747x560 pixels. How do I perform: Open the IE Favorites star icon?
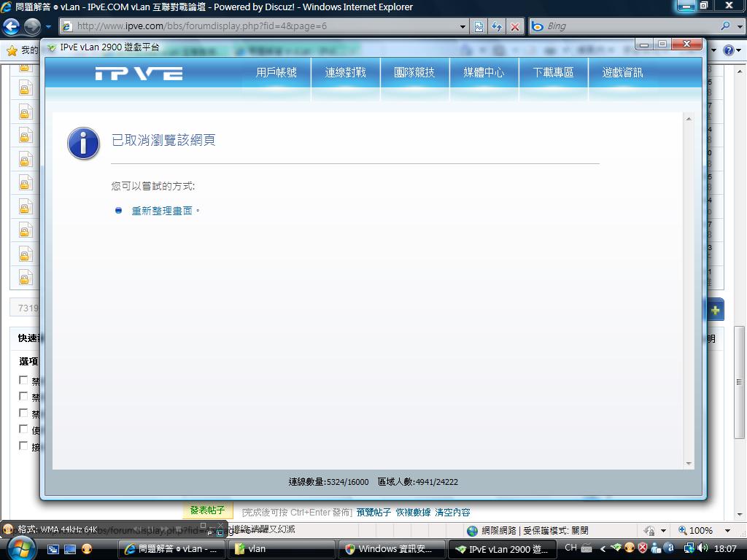[x=12, y=50]
